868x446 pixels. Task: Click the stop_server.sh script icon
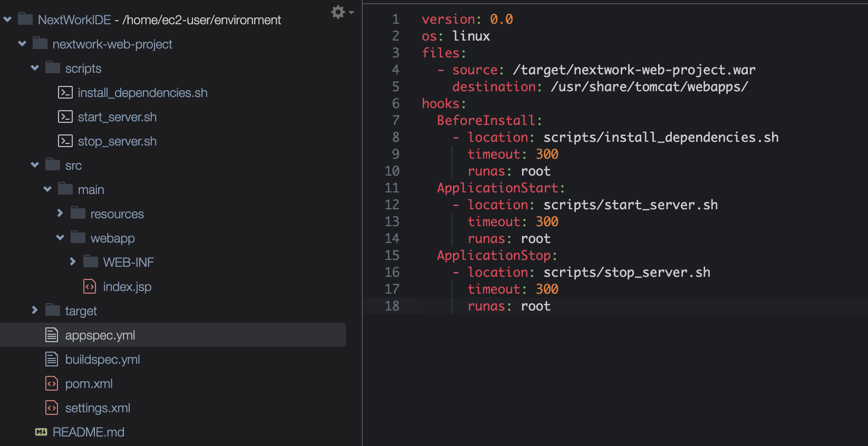(x=65, y=141)
